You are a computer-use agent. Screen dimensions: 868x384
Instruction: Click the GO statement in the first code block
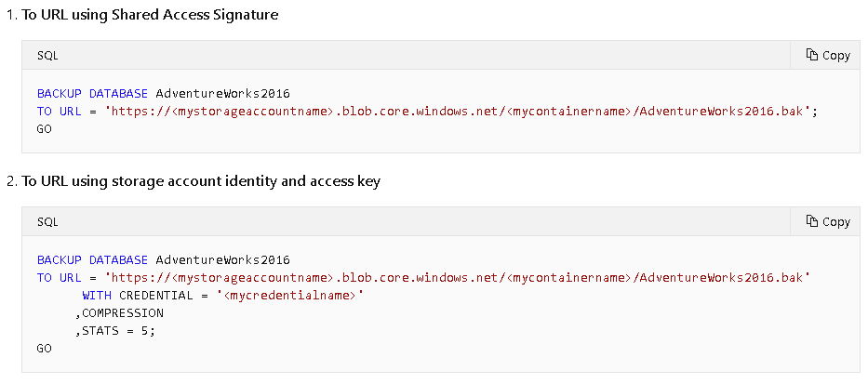pyautogui.click(x=45, y=128)
